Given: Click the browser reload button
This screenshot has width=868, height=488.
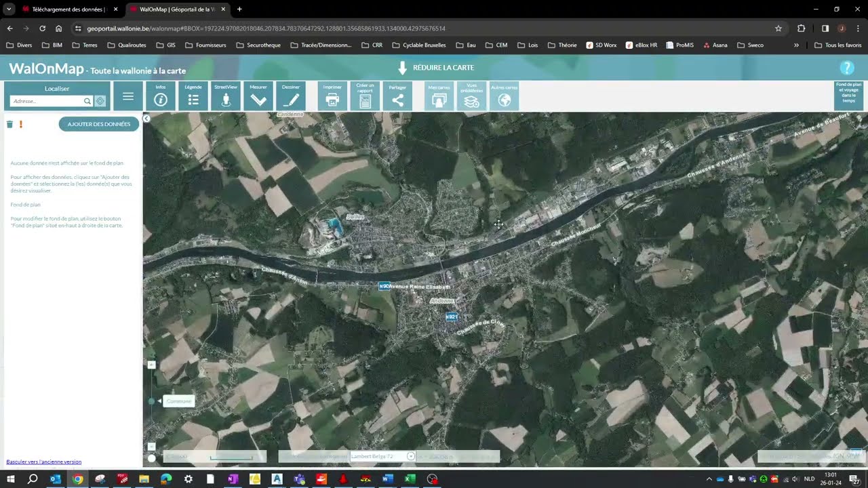Looking at the screenshot, I should 42,28.
